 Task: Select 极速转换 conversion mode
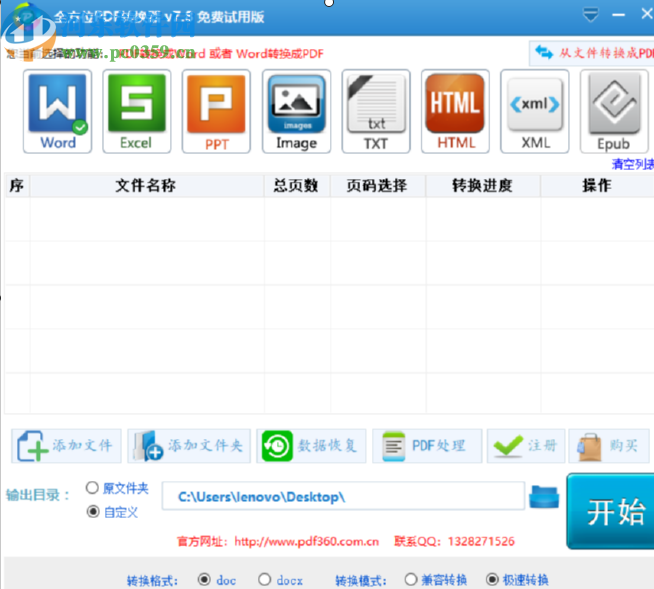[x=492, y=579]
